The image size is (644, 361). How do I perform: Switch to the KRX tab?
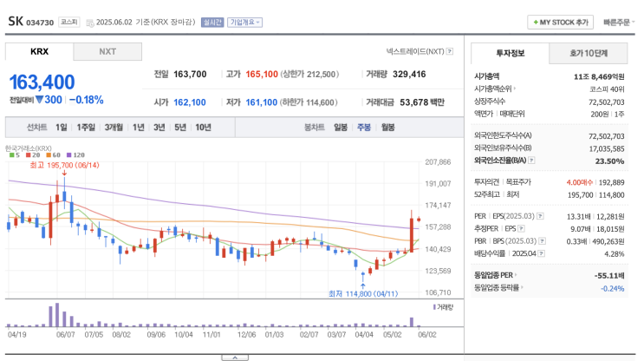tap(39, 52)
